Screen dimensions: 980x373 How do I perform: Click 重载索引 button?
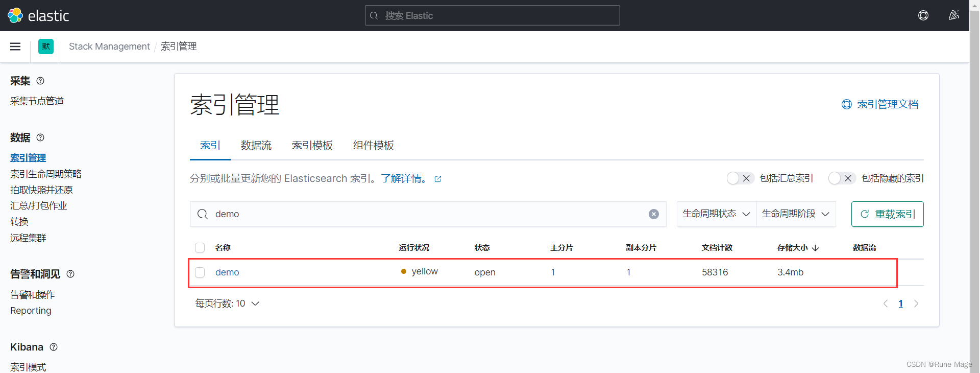pos(888,214)
